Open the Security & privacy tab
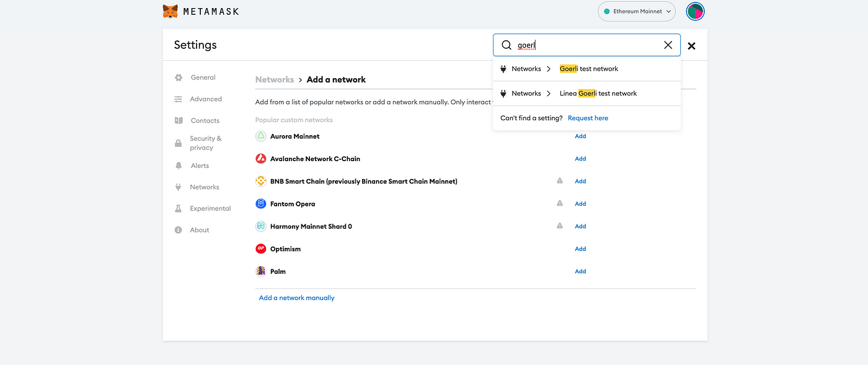Image resolution: width=868 pixels, height=365 pixels. 205,143
